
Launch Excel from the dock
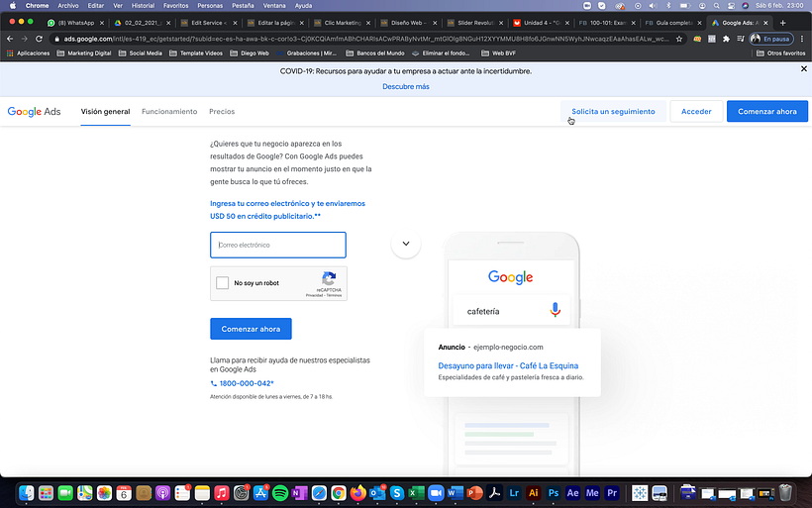(416, 493)
